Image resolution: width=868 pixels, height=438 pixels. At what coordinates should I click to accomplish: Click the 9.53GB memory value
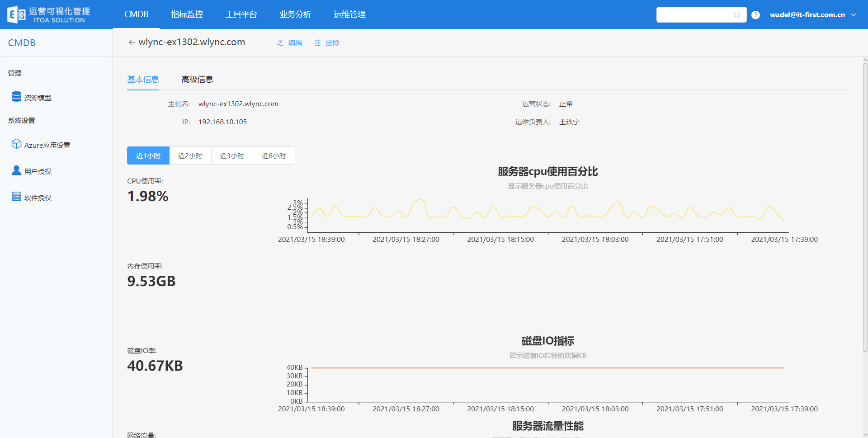(x=151, y=281)
